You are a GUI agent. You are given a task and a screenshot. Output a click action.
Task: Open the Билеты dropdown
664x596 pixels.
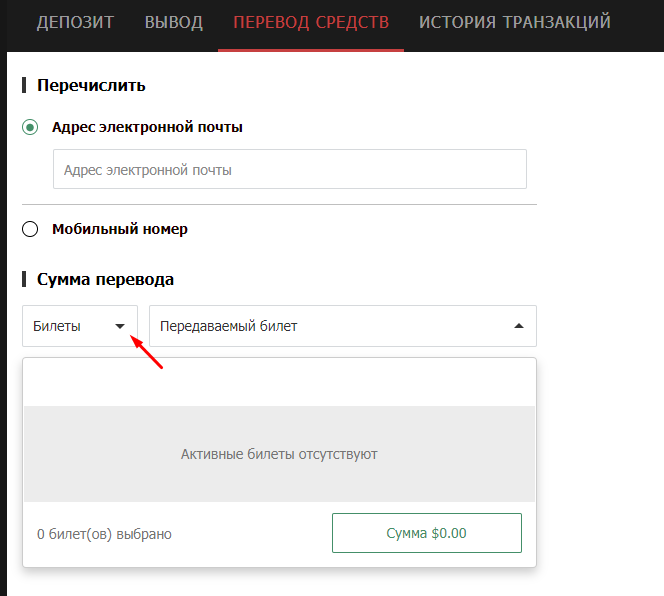(x=80, y=326)
